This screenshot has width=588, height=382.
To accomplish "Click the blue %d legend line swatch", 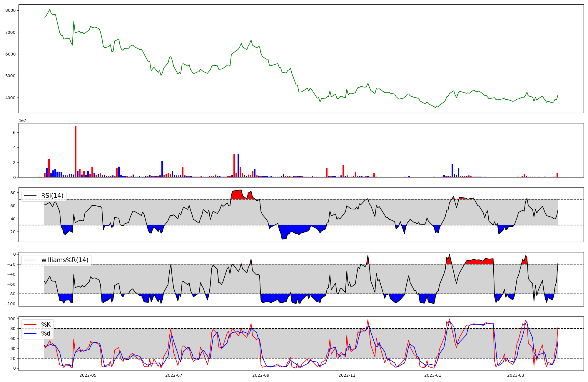I will coord(30,334).
